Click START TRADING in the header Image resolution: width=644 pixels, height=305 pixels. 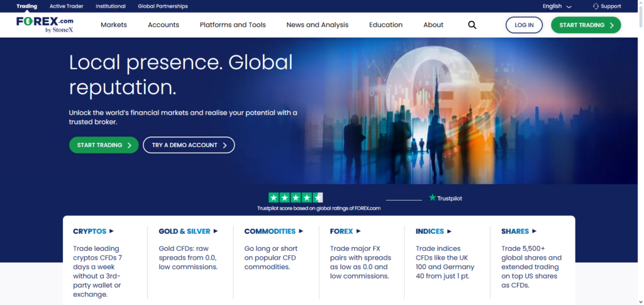point(586,25)
